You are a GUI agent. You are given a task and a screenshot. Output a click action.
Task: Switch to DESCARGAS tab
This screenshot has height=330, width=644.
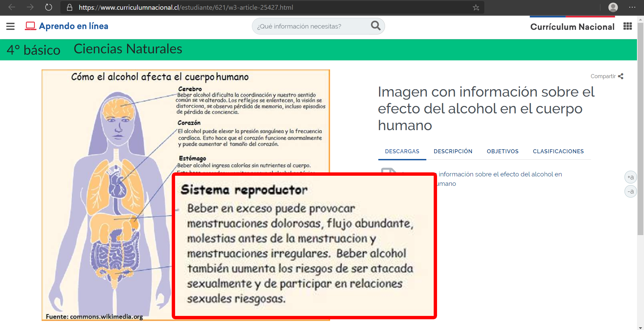click(402, 152)
